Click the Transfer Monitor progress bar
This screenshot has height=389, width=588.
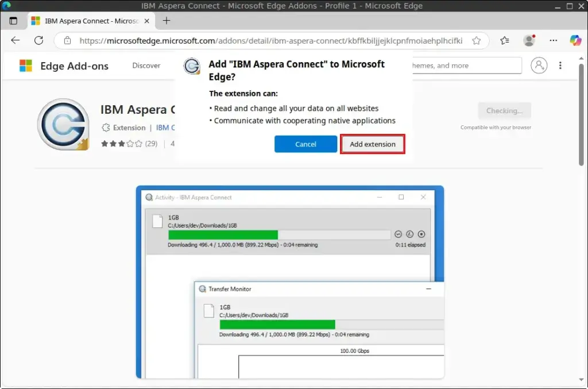(332, 325)
